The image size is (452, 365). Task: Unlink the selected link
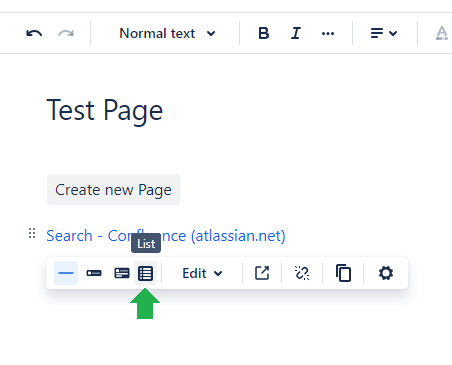tap(302, 273)
